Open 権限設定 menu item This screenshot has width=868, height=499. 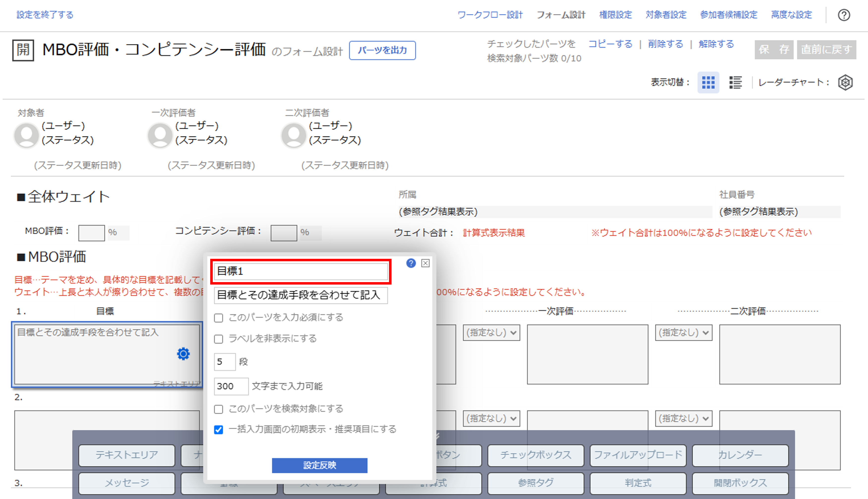(x=615, y=15)
